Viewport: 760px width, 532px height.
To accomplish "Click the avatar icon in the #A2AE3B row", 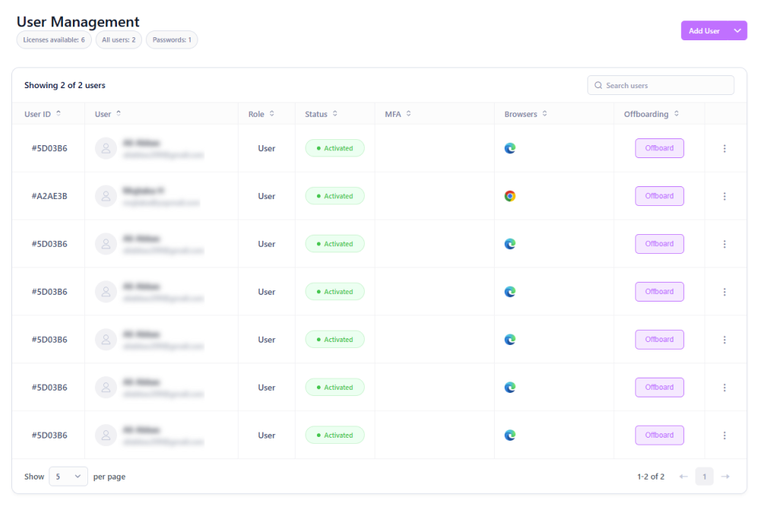I will pos(106,196).
